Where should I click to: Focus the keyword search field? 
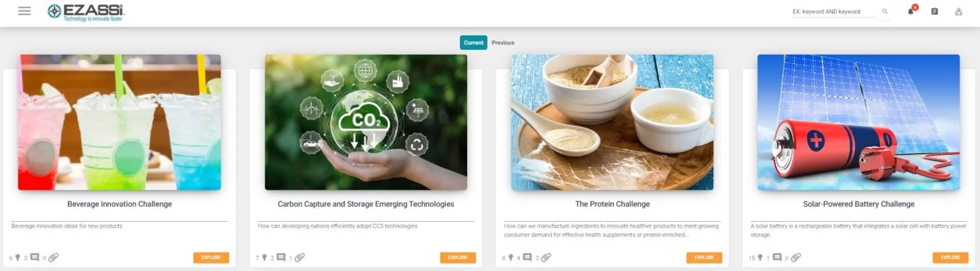[x=834, y=12]
